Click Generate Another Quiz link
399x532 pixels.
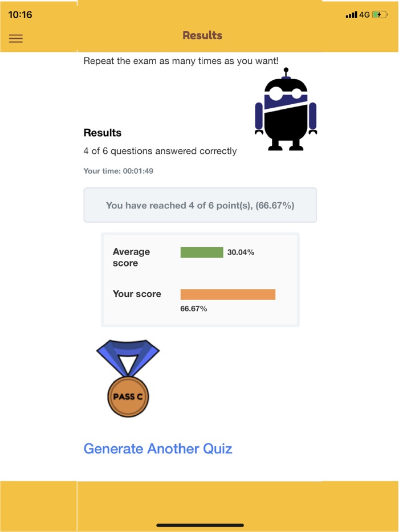click(x=158, y=448)
